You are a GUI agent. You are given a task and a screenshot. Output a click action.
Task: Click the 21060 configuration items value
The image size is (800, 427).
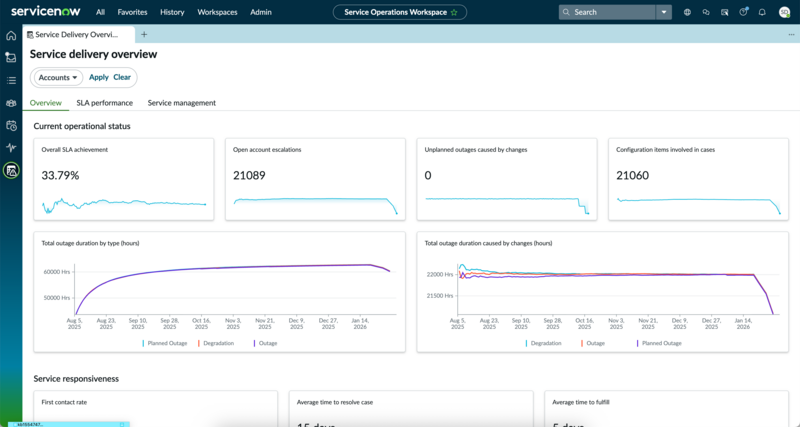click(633, 175)
